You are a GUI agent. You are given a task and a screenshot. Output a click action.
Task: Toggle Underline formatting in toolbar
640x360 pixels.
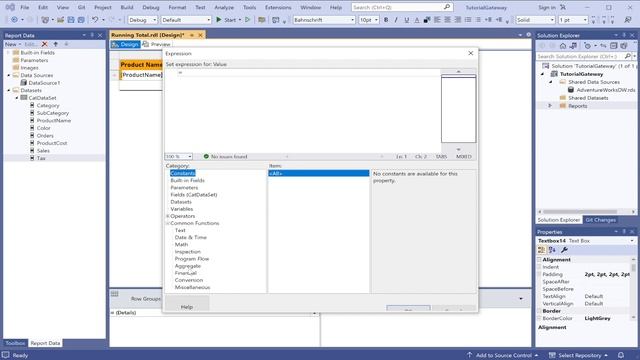[x=407, y=20]
